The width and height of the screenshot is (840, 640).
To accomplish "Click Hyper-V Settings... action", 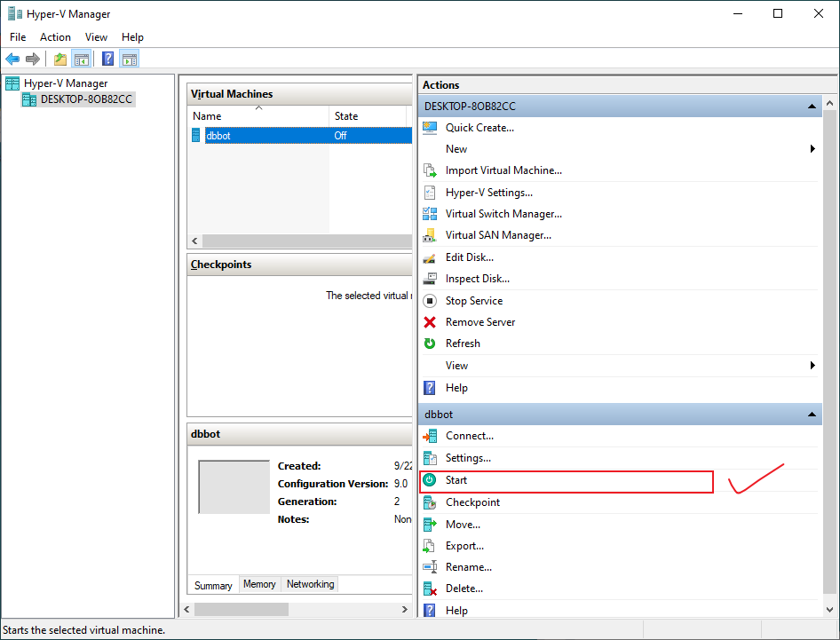I will [x=489, y=193].
